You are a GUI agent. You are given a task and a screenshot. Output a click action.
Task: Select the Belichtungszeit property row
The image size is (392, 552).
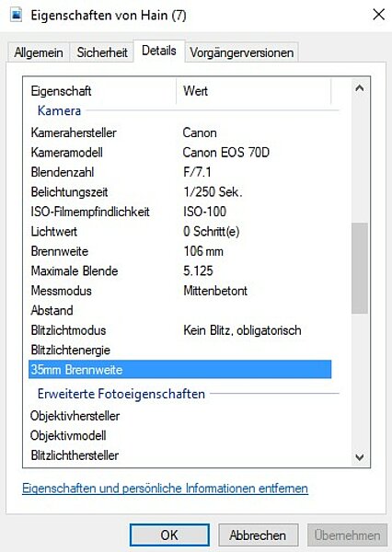(x=180, y=192)
